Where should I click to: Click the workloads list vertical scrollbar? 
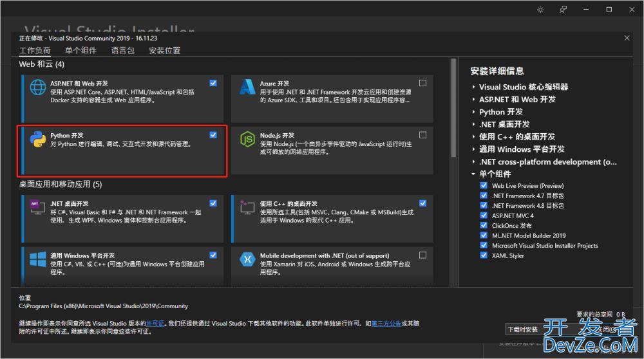tap(453, 108)
